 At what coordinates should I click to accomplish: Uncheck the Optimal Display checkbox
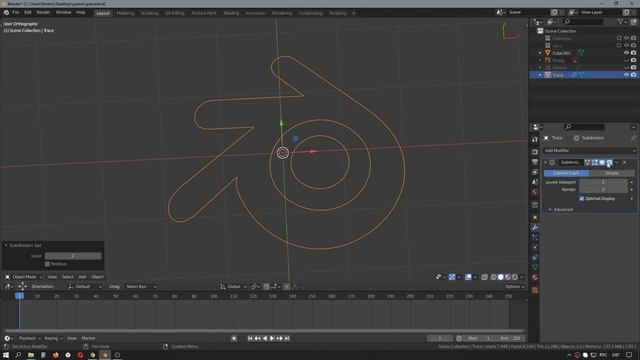tap(582, 198)
